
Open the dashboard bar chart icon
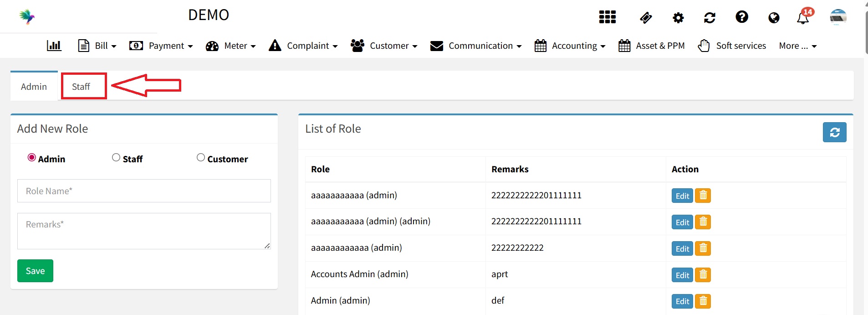click(x=54, y=46)
